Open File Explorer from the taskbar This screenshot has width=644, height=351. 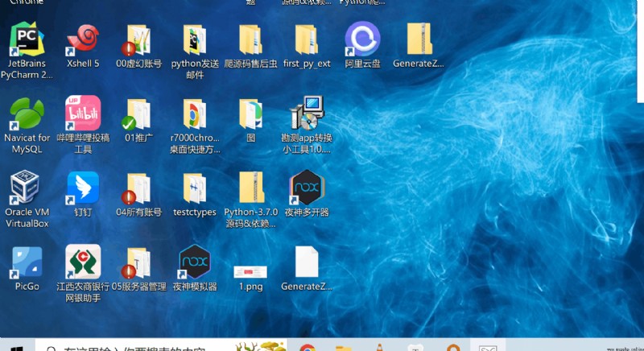[344, 348]
